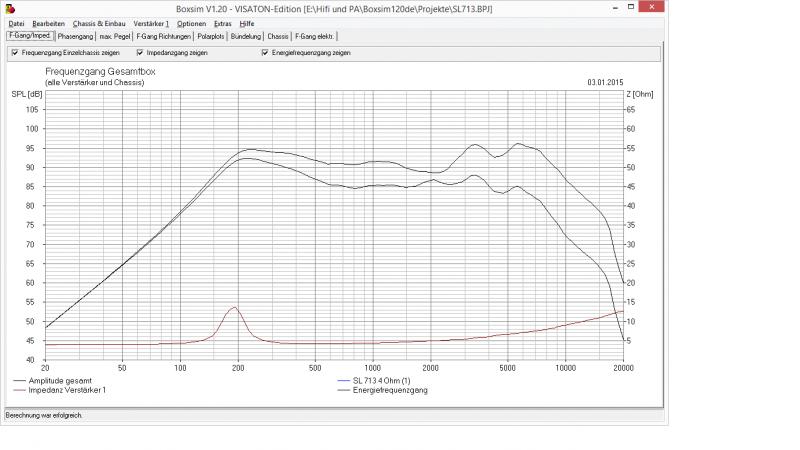
Task: Open the Bearbeiten menu
Action: coord(48,23)
